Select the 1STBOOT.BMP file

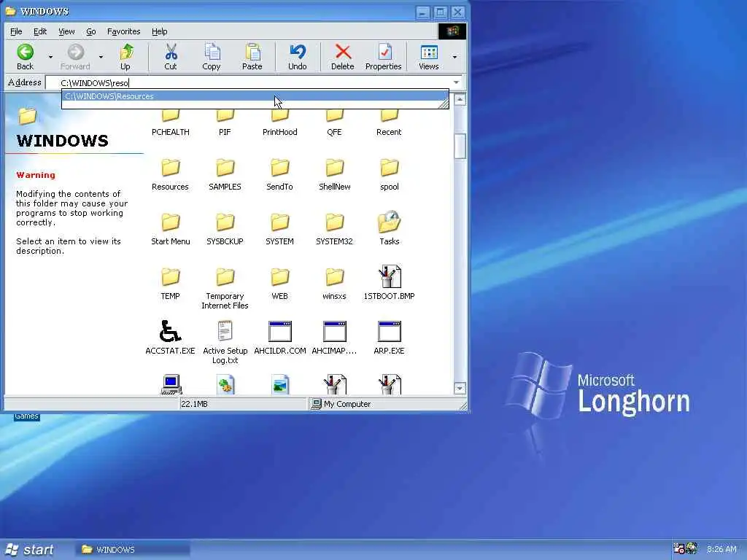click(x=390, y=284)
